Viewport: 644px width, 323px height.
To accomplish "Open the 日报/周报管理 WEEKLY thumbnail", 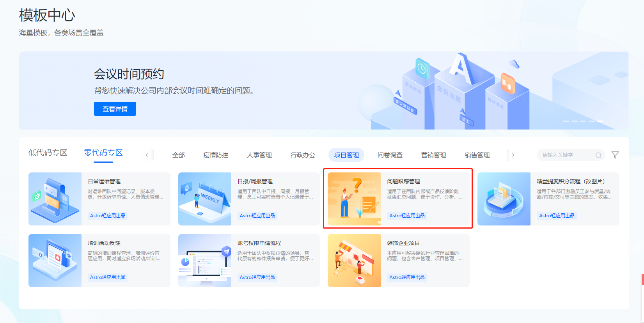I will click(x=205, y=199).
